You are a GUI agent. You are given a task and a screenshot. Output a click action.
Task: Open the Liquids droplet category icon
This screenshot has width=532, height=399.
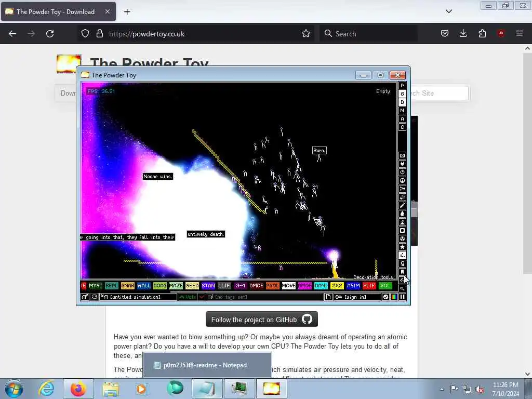[x=402, y=214]
